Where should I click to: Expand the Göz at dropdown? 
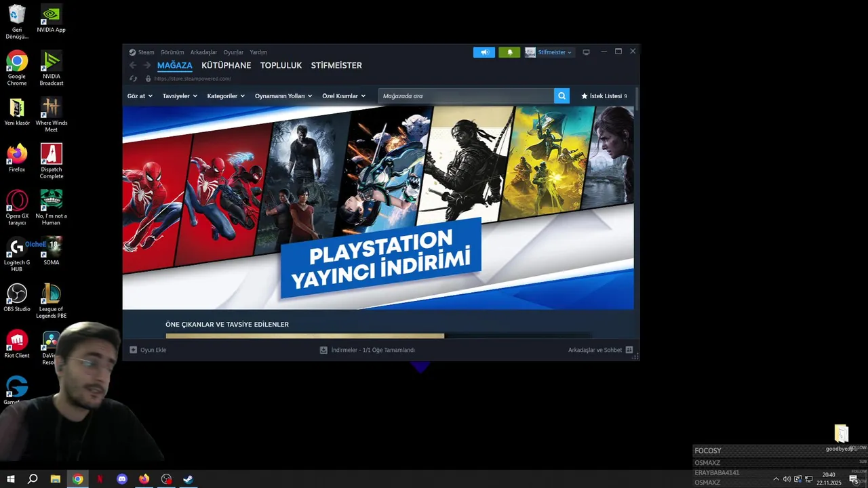coord(140,96)
